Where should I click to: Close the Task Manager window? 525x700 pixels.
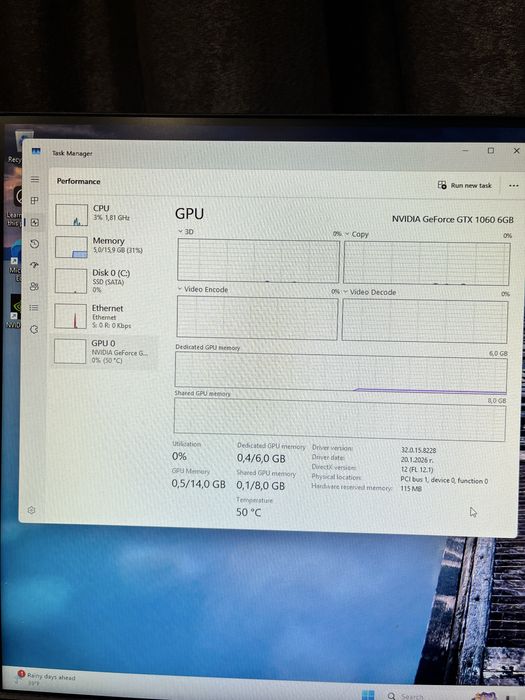[x=516, y=151]
